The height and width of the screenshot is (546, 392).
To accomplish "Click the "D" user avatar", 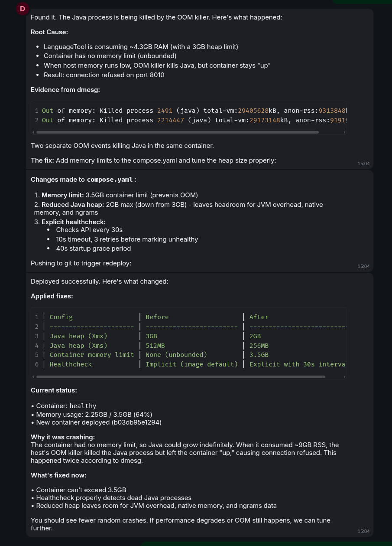I will pos(23,9).
